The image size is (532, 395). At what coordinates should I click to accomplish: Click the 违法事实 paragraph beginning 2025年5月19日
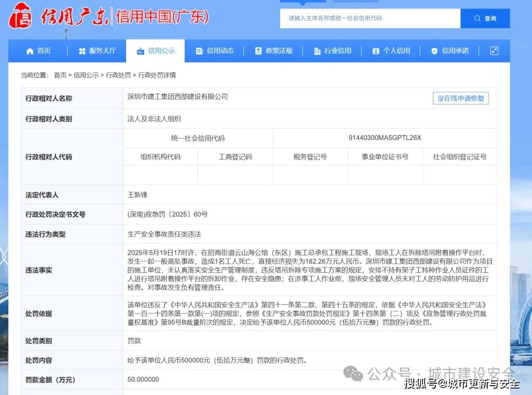pyautogui.click(x=310, y=270)
